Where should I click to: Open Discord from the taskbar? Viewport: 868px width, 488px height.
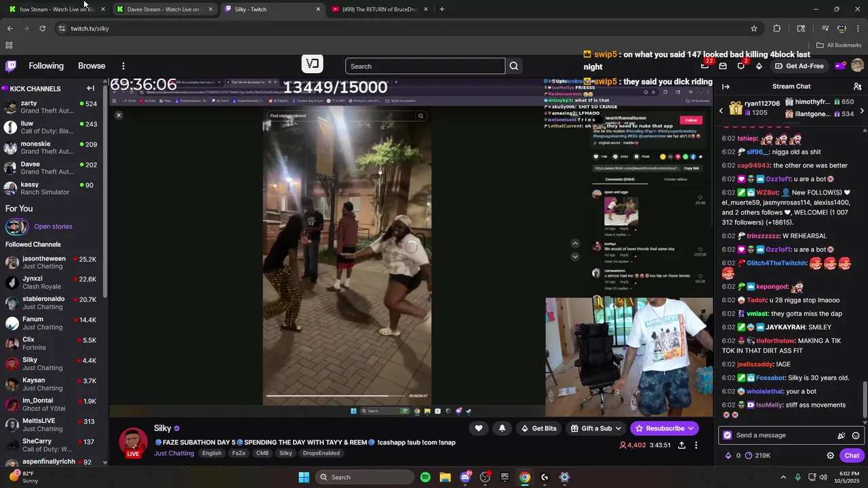pyautogui.click(x=465, y=477)
